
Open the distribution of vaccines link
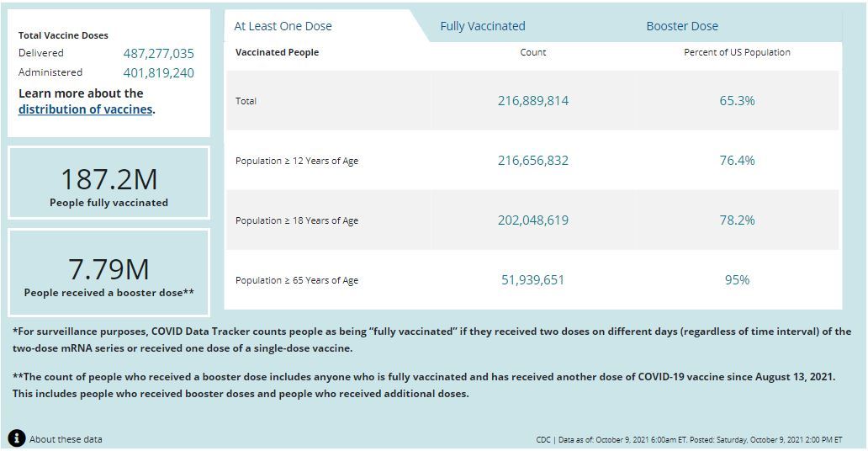click(85, 109)
